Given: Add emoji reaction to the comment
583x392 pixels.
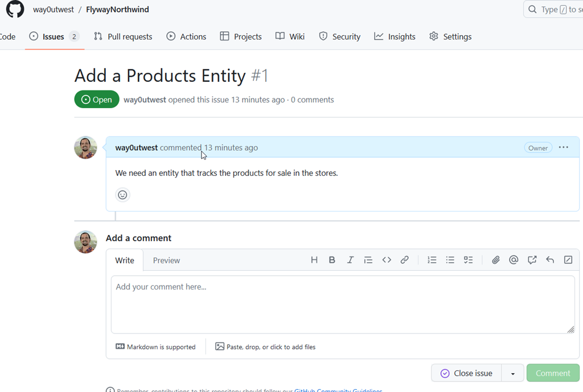Looking at the screenshot, I should click(122, 195).
